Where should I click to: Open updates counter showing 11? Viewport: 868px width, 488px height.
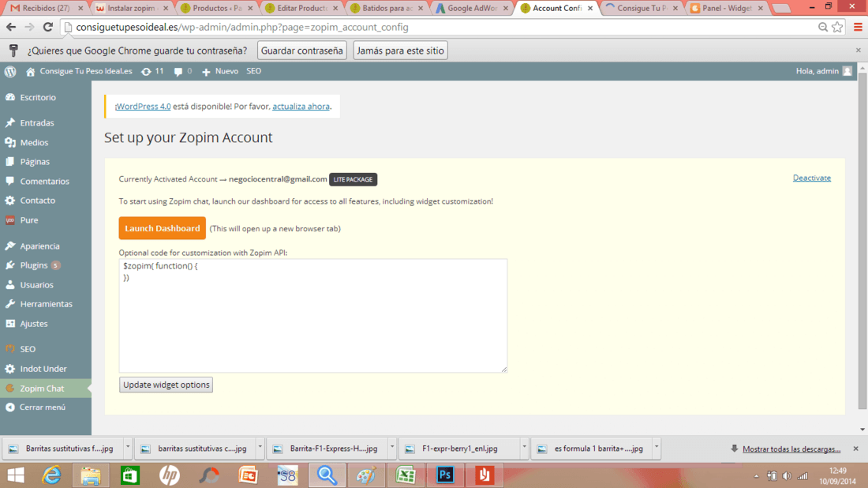click(152, 71)
